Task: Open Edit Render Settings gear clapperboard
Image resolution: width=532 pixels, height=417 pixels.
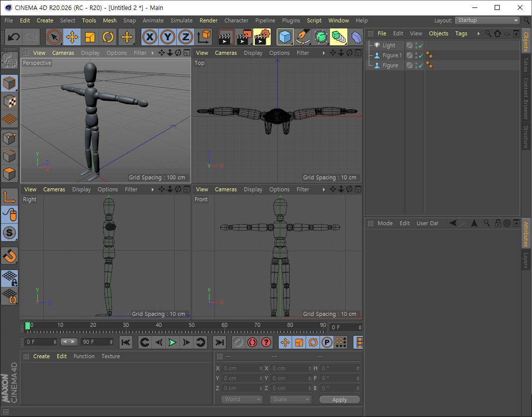Action: coord(262,37)
